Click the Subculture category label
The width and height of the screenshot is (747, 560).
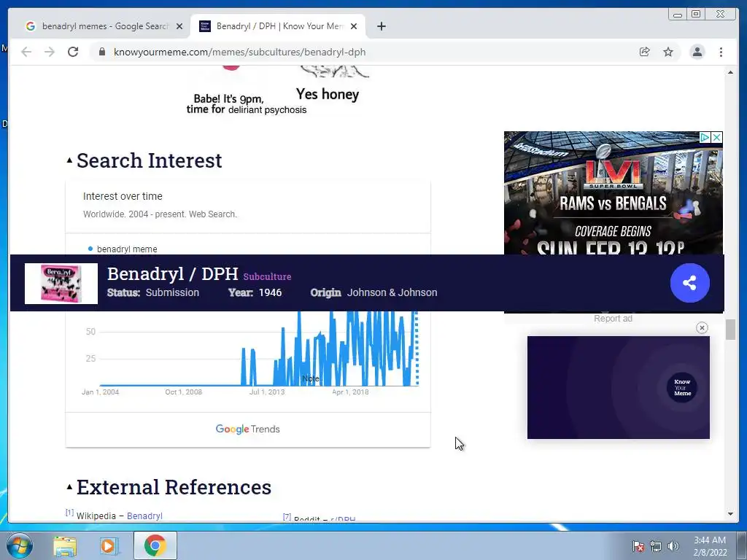coord(267,276)
